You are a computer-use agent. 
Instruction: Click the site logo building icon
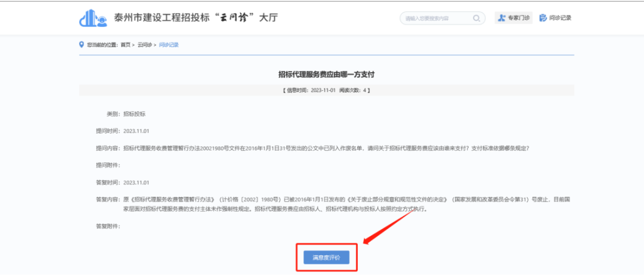pos(94,18)
